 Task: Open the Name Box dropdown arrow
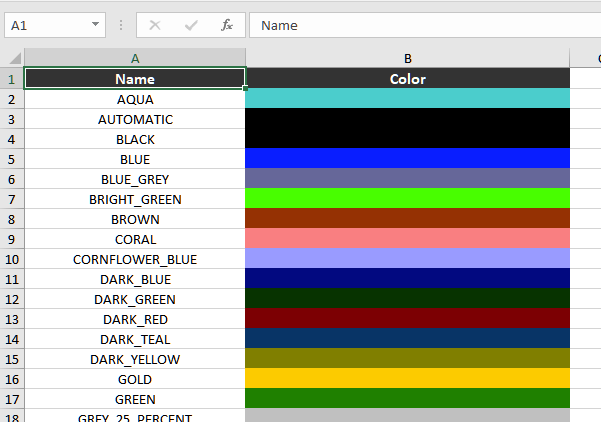(95, 25)
